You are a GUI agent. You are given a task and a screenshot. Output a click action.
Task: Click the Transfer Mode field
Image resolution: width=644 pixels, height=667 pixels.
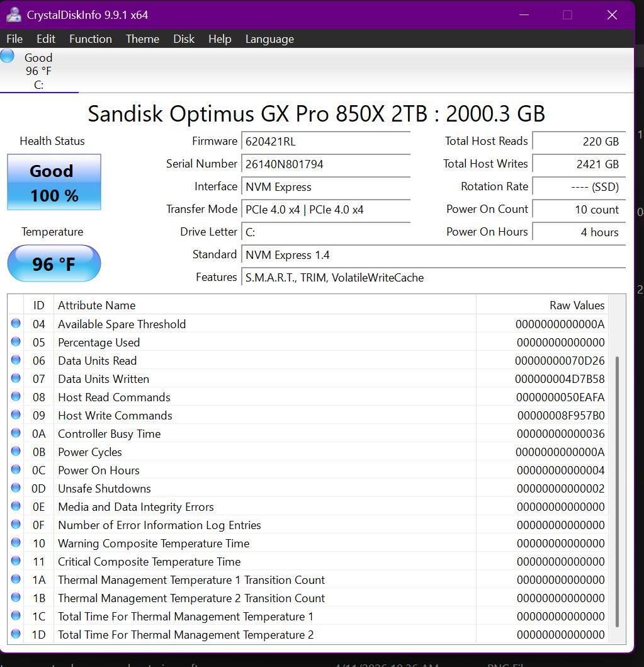click(325, 209)
